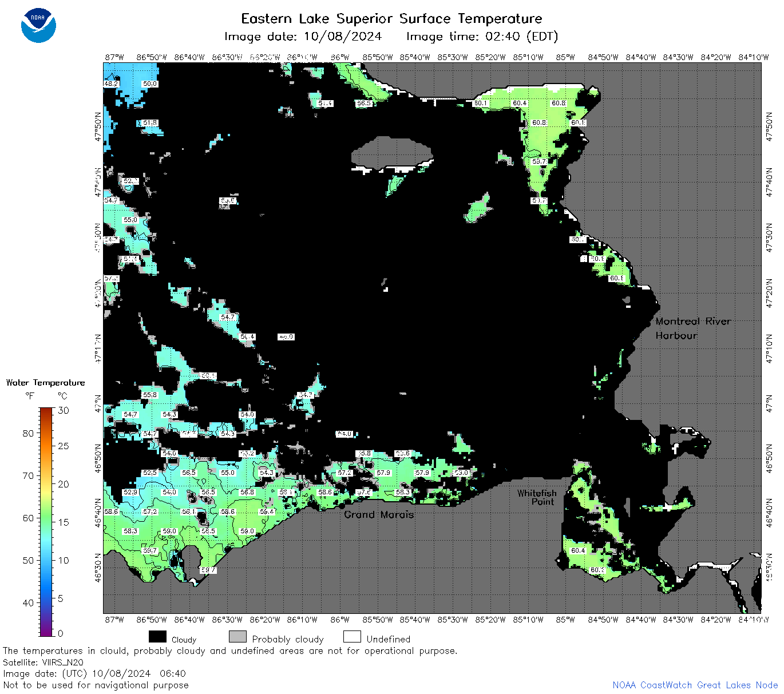
Task: Click 86°40'W on the bottom longitude axis
Action: click(189, 620)
